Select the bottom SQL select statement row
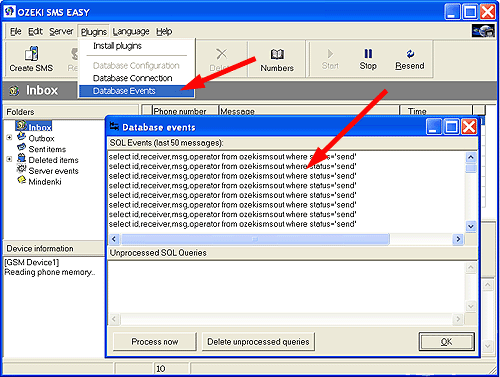This screenshot has height=377, width=500. pyautogui.click(x=232, y=224)
